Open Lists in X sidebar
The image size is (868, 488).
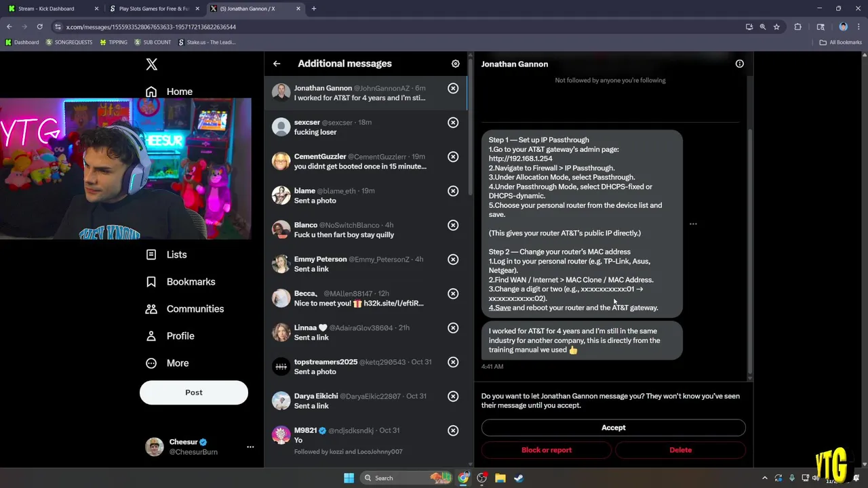[166, 254]
